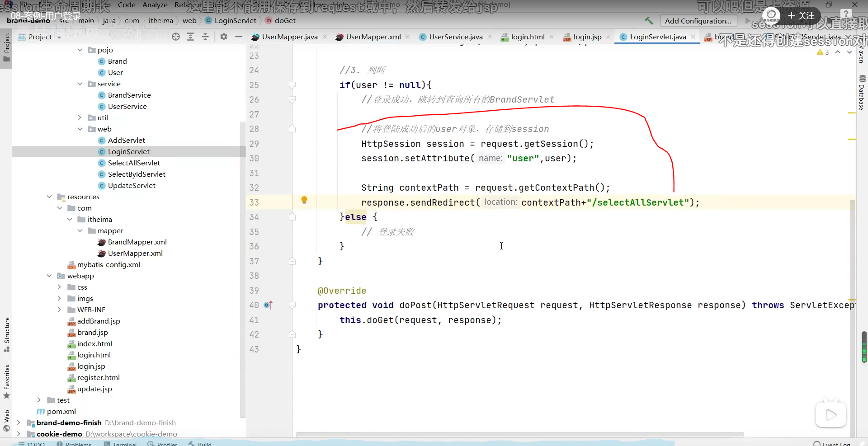Open Project panel settings gear
This screenshot has width=868, height=446.
point(223,37)
